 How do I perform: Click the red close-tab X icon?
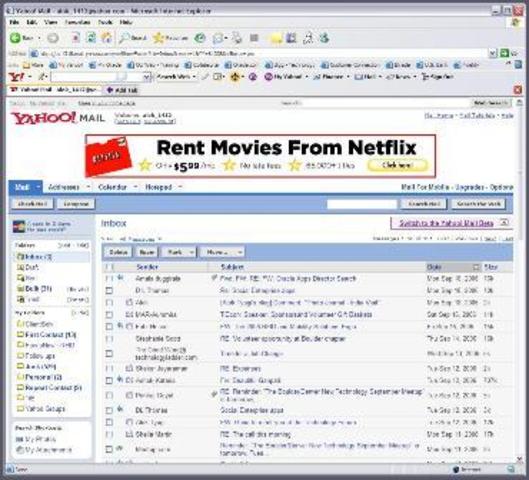click(x=518, y=90)
